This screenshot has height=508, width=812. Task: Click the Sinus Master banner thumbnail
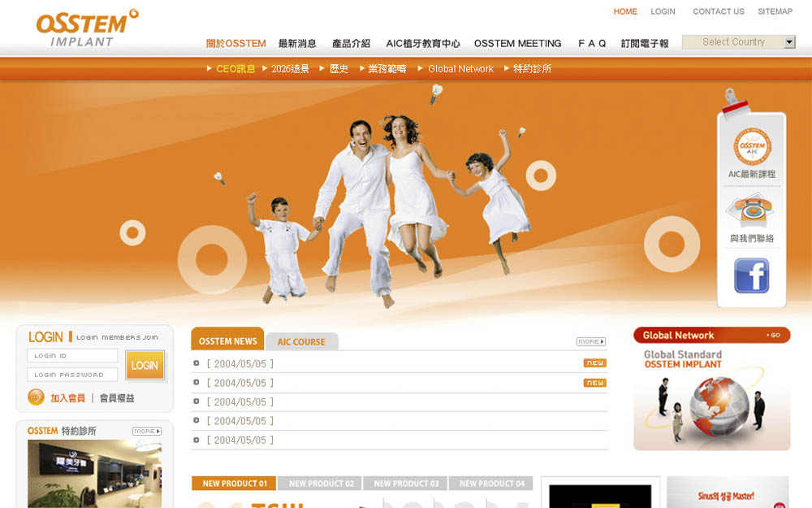coord(728,493)
